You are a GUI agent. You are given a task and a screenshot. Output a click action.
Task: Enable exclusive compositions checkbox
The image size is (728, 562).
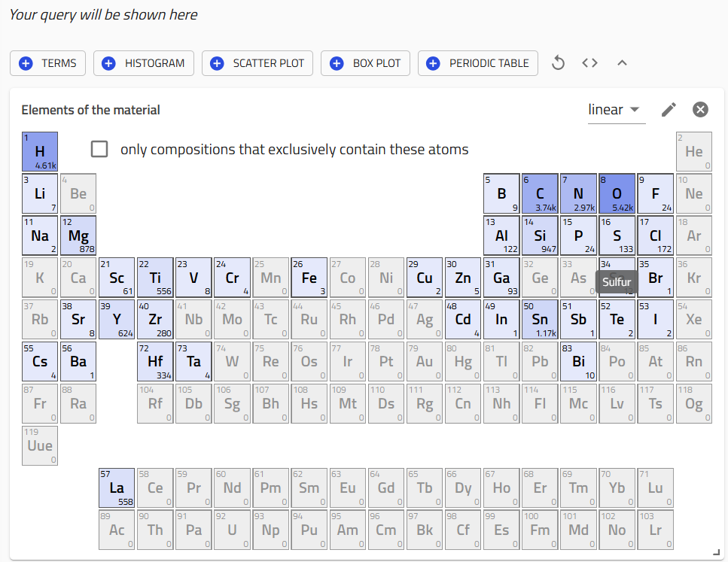99,150
